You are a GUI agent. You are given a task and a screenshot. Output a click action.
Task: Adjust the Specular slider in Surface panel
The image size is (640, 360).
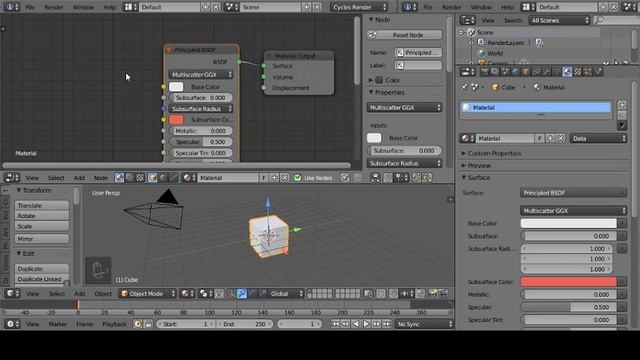point(569,307)
